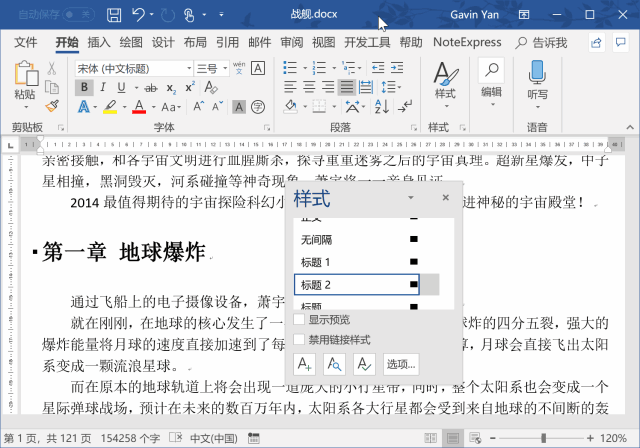The image size is (640, 448).
Task: Click the 告诉我 search box
Action: [x=543, y=42]
